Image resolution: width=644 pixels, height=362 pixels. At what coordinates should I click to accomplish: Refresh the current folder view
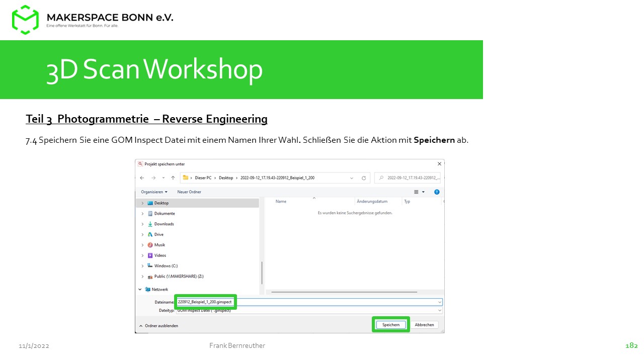(x=364, y=178)
